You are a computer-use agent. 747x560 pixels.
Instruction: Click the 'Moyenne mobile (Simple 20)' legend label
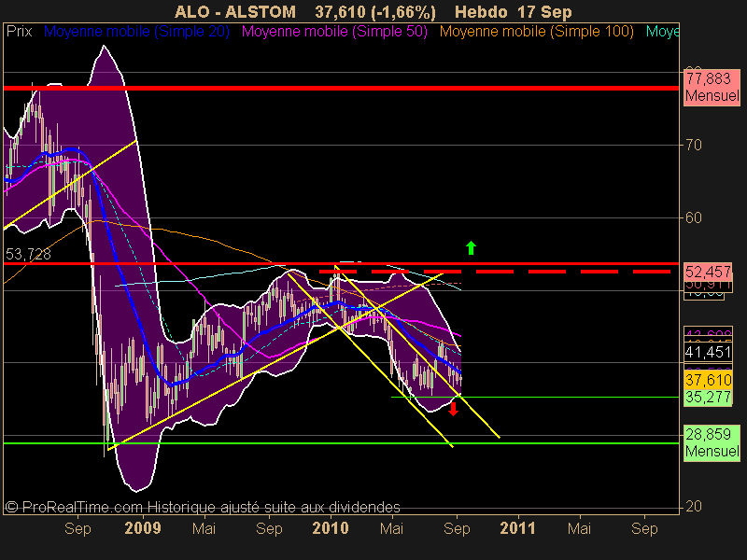click(136, 32)
